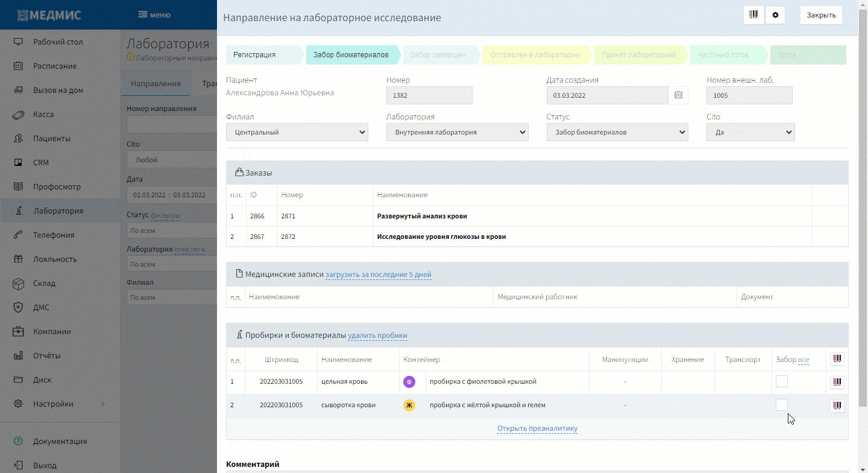This screenshot has height=473, width=868.
Task: Open calendar picker for Дата создания
Action: pyautogui.click(x=678, y=95)
